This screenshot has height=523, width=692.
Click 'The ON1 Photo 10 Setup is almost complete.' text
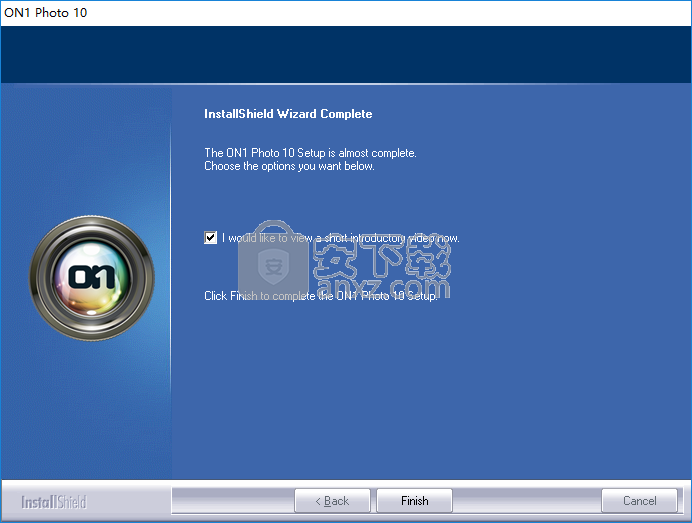[x=310, y=153]
